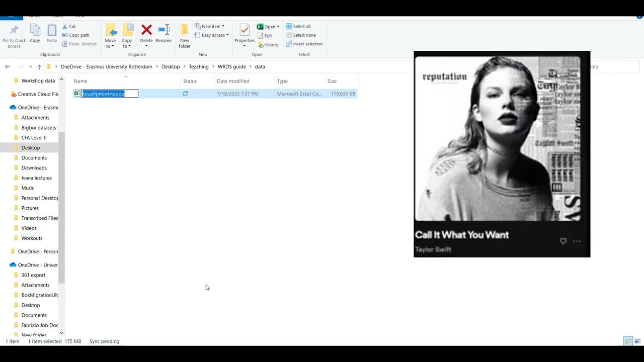Go back with the back arrow
644x362 pixels.
click(x=8, y=66)
